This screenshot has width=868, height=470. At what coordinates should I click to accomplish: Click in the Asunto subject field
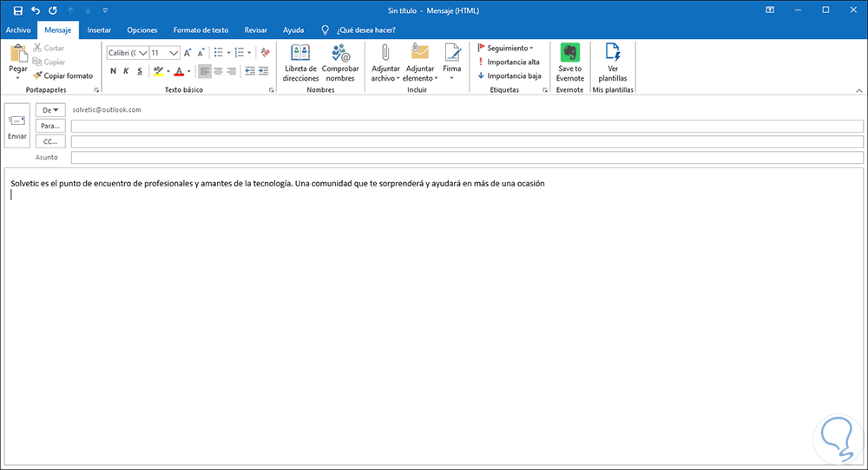(x=467, y=158)
